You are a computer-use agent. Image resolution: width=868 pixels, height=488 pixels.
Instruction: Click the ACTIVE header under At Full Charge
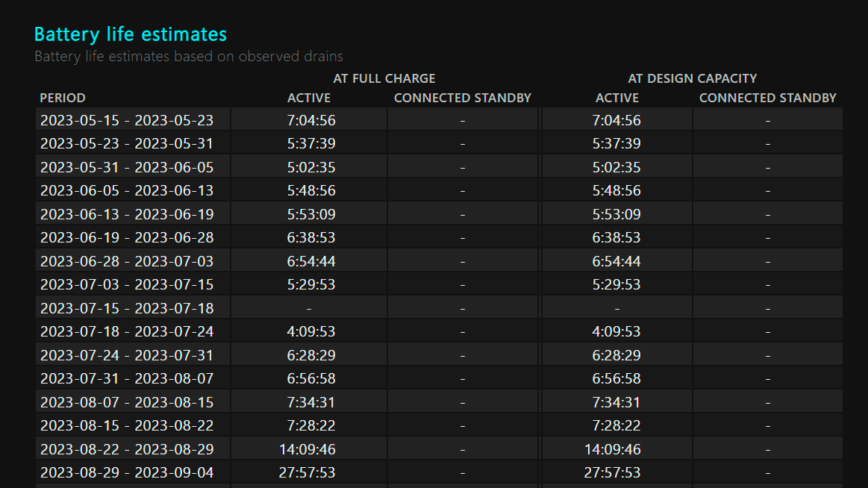click(x=309, y=98)
